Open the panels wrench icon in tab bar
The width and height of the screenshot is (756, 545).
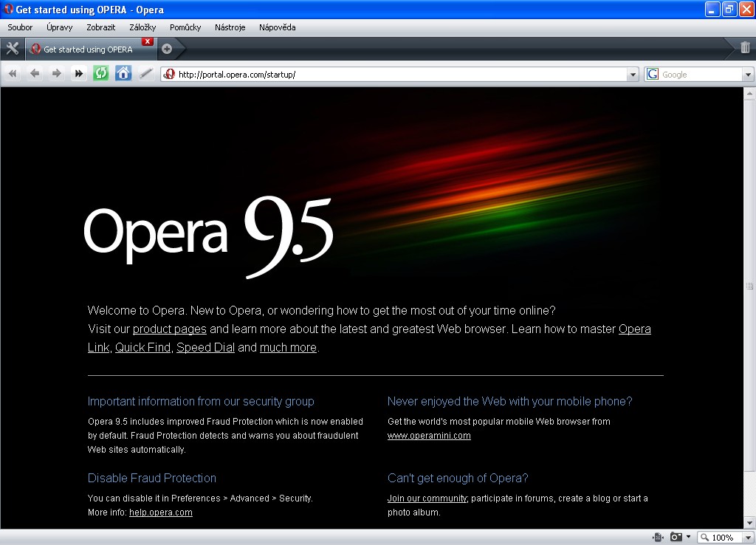click(x=12, y=48)
